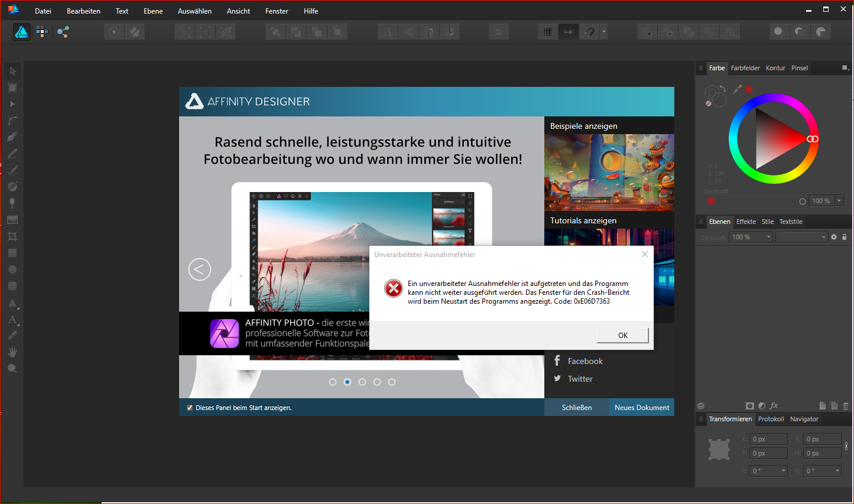Select the Node tool
Screen dimensions: 854x504
(x=12, y=104)
